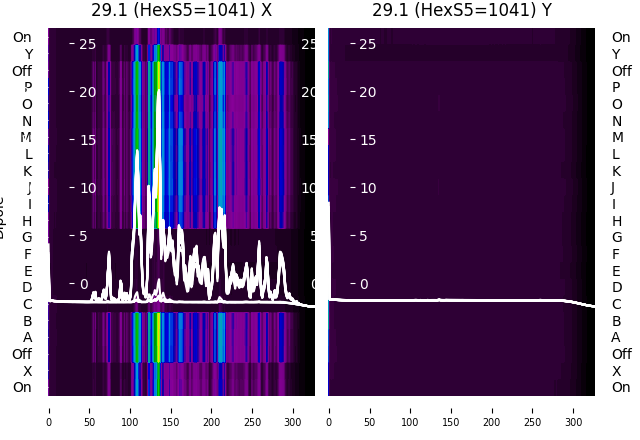Click x-axis tick 250 under Y plot
This screenshot has height=440, width=640.
[x=532, y=409]
